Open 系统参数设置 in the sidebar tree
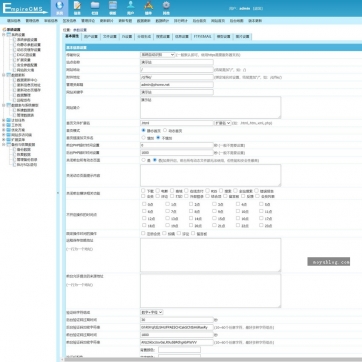 coord(27,40)
